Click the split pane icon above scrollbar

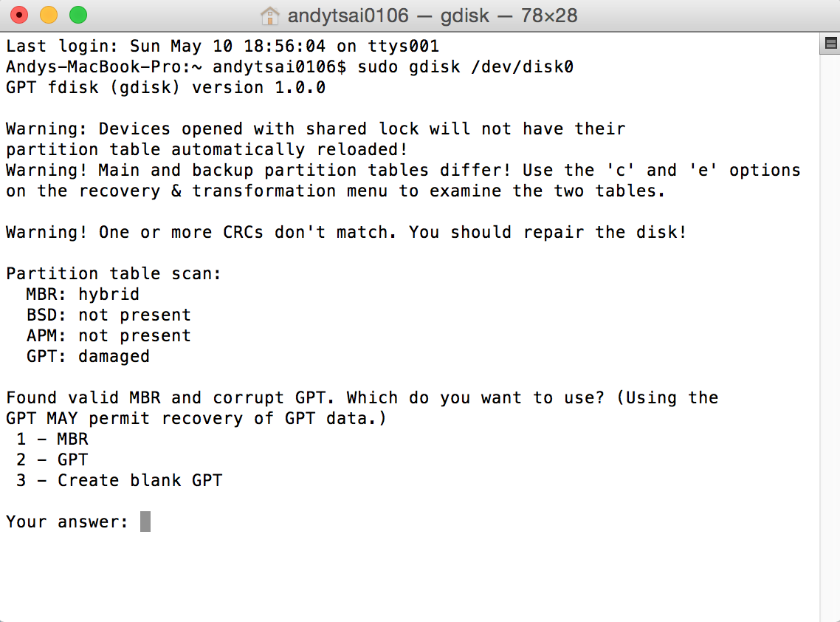click(x=830, y=44)
